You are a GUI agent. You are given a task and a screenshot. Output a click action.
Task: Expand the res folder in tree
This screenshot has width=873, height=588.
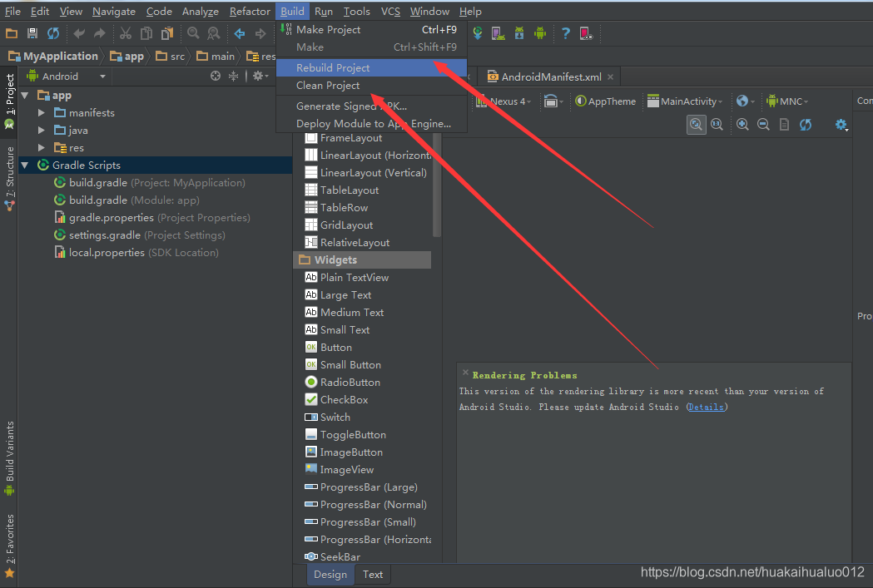pyautogui.click(x=42, y=148)
